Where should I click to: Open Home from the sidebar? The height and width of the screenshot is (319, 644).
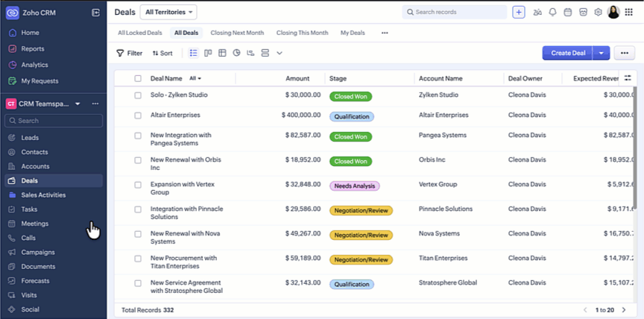(30, 33)
